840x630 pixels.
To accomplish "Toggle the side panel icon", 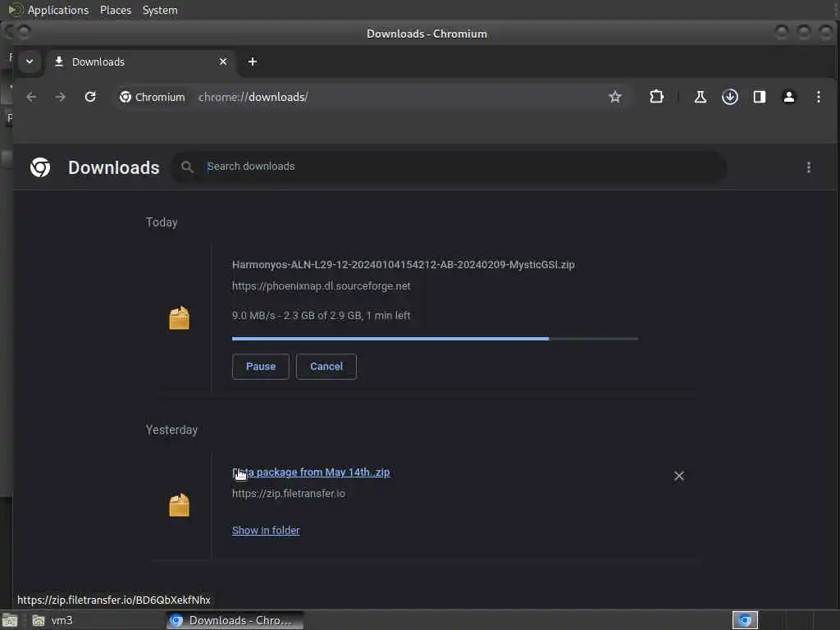I will tap(759, 97).
